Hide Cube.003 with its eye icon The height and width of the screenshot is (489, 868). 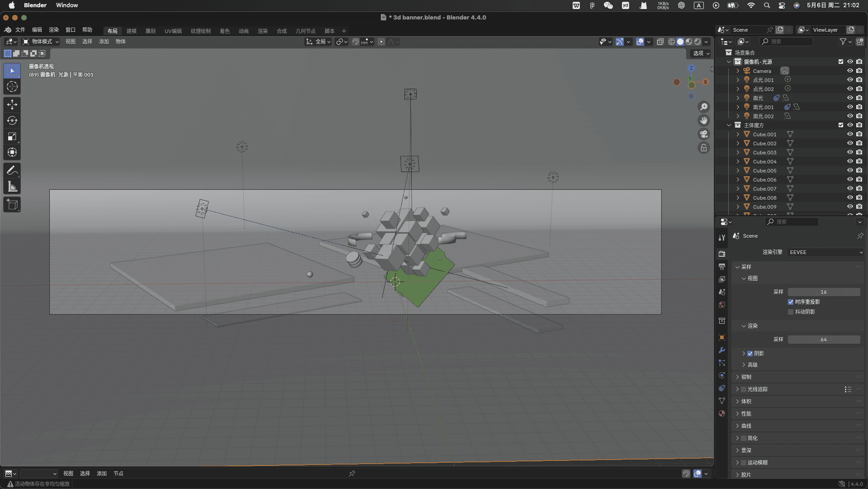coord(850,152)
